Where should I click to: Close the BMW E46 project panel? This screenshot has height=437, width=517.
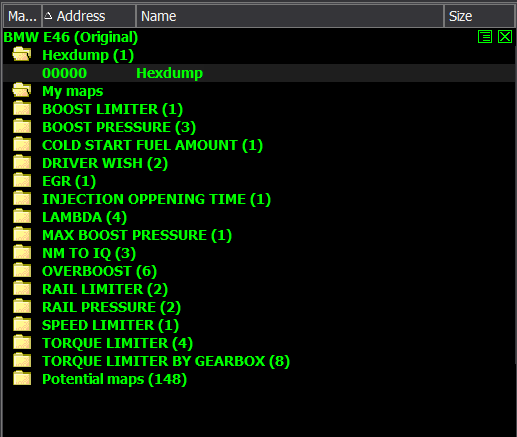tap(505, 37)
